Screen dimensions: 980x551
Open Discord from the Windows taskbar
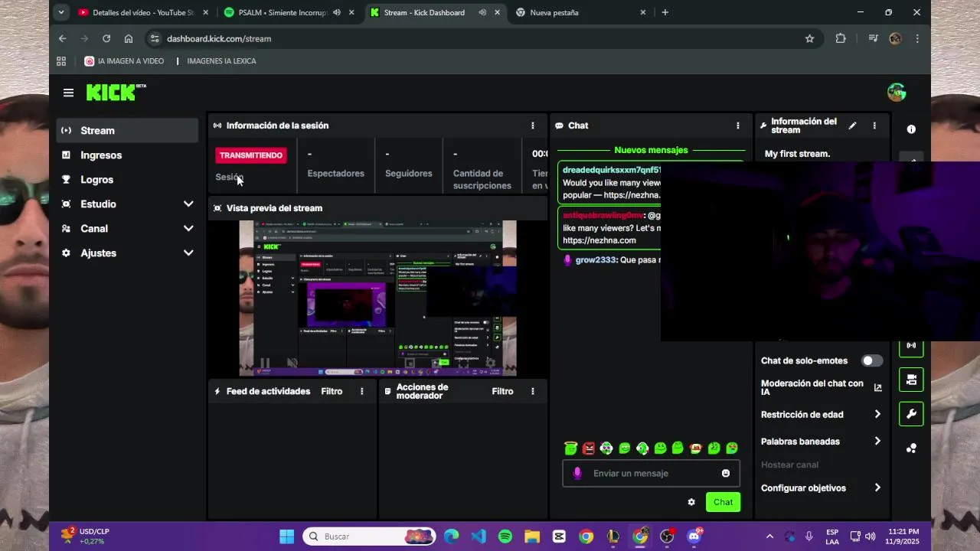pyautogui.click(x=694, y=536)
